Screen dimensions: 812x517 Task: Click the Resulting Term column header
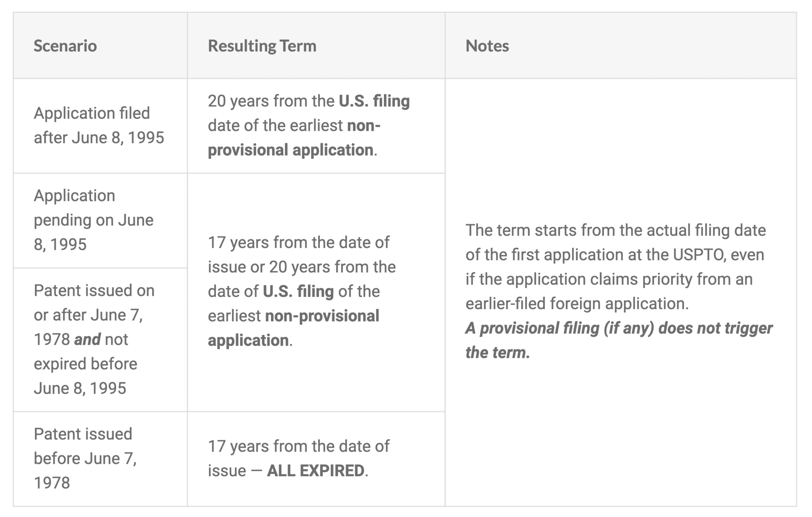pyautogui.click(x=316, y=46)
